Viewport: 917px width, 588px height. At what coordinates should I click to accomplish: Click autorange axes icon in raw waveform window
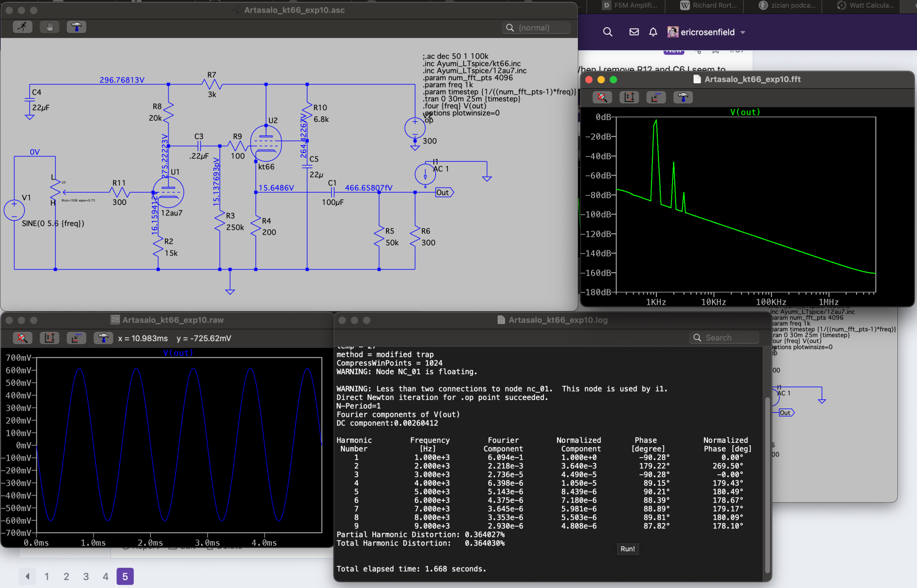[49, 338]
